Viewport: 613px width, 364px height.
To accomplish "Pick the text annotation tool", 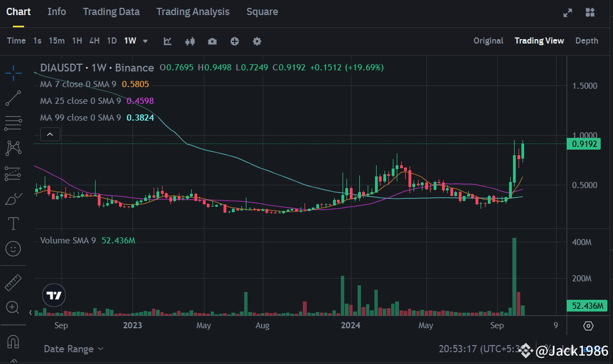I will tap(13, 223).
